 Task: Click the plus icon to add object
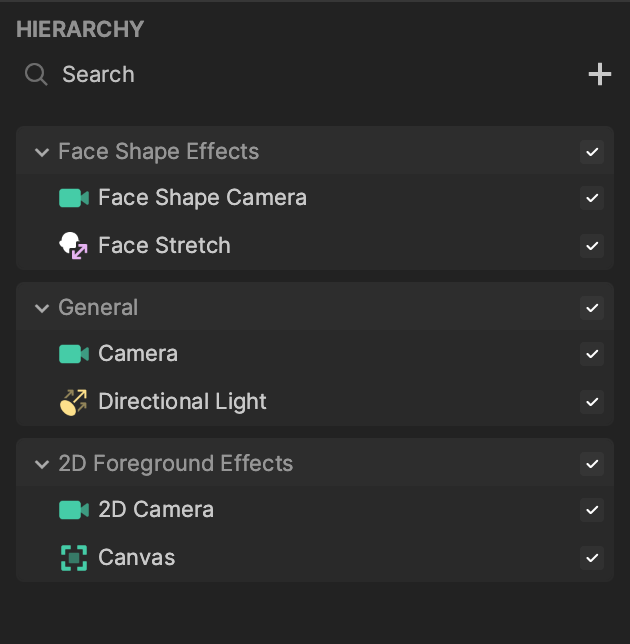(599, 75)
